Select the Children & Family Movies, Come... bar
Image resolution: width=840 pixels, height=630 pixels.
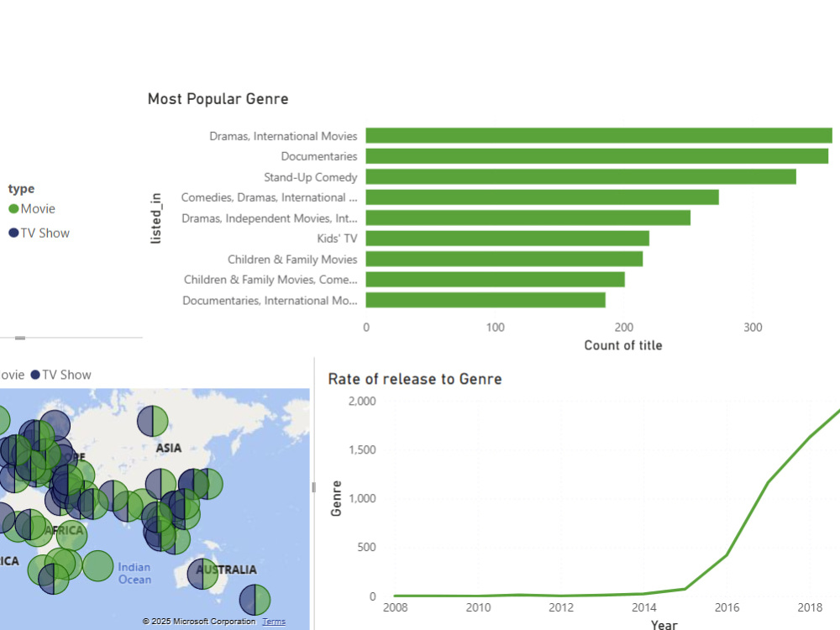tap(495, 279)
